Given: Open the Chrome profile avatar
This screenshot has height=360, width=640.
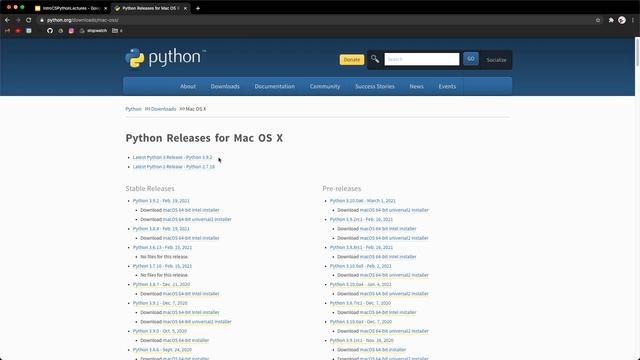Looking at the screenshot, I should (x=622, y=20).
